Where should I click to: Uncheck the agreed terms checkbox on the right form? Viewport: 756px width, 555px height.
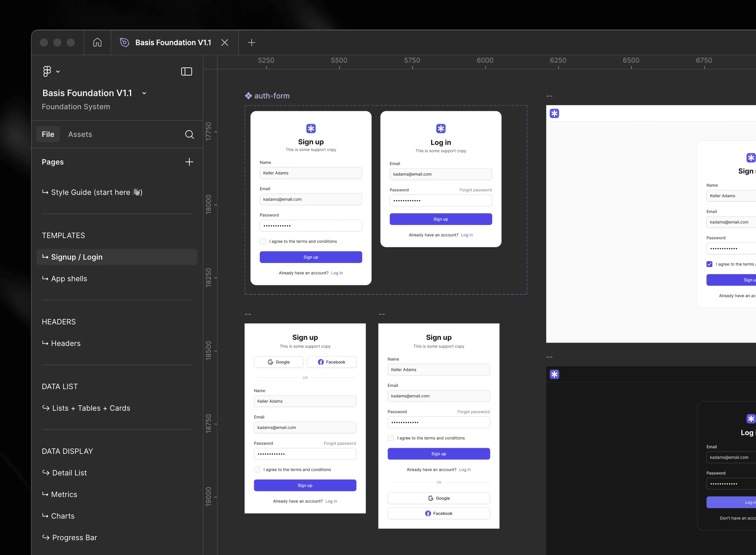pyautogui.click(x=710, y=264)
